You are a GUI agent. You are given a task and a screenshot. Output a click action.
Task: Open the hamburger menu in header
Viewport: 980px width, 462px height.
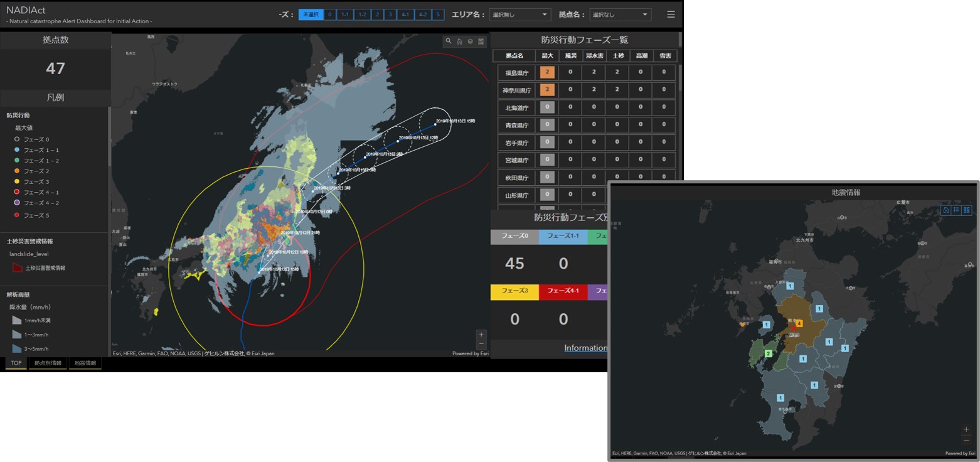pos(671,14)
